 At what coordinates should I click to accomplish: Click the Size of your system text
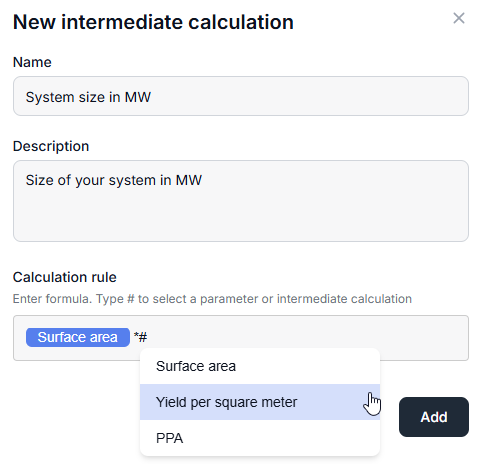[x=113, y=180]
